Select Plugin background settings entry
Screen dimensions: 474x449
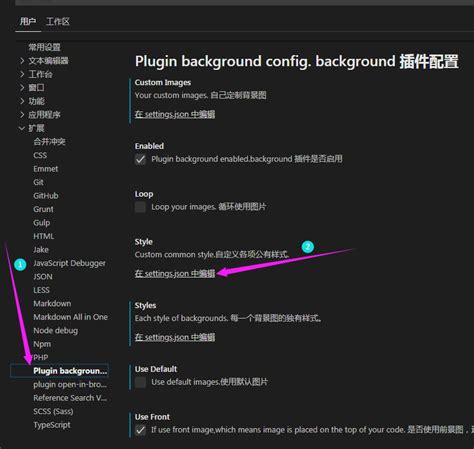click(60, 371)
